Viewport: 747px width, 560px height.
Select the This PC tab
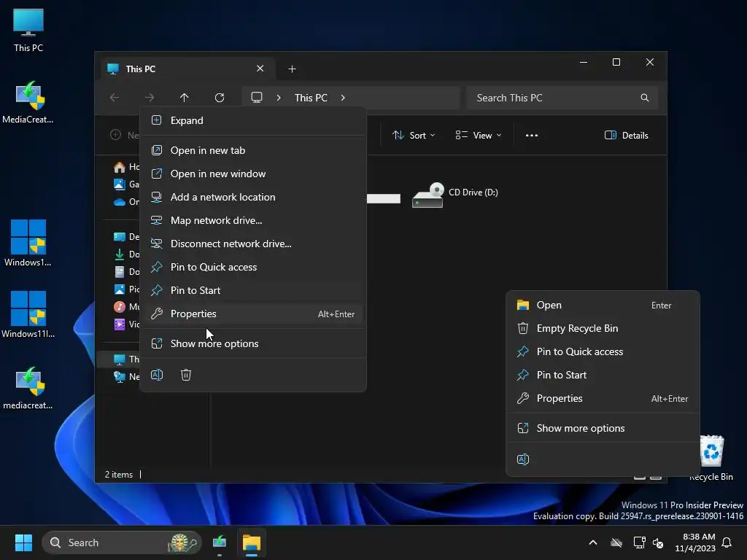(187, 69)
